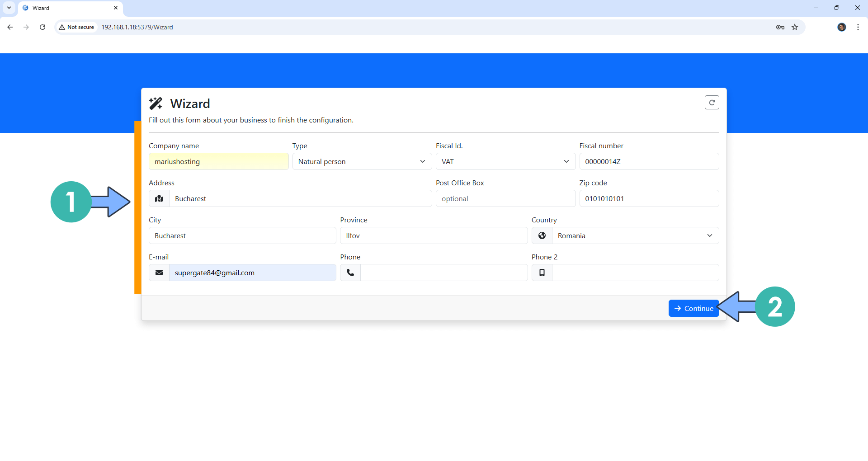This screenshot has width=868, height=461.
Task: Click the profile avatar in the browser toolbar
Action: point(841,27)
